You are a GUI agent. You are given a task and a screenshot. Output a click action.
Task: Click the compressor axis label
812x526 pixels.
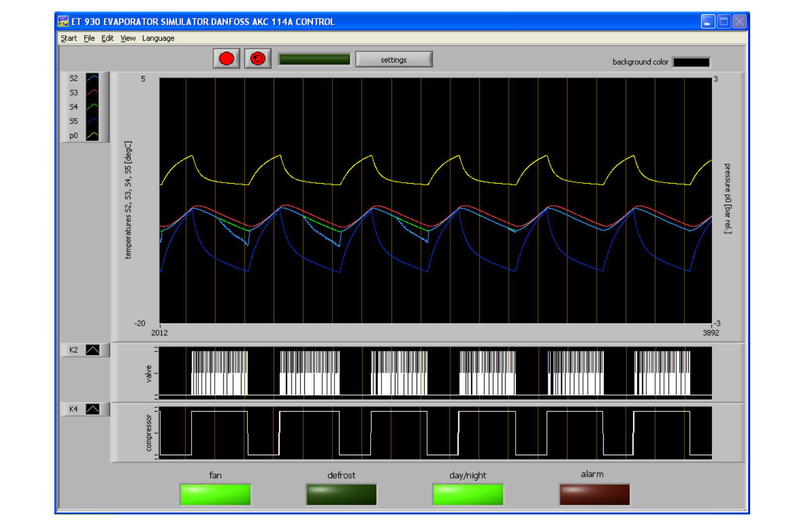pyautogui.click(x=148, y=433)
